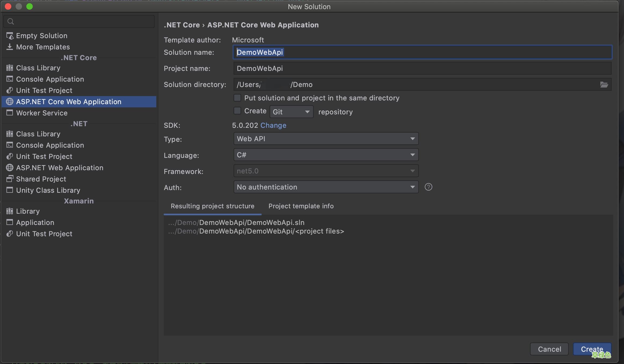This screenshot has width=624, height=364.
Task: Check the Create repository checkbox
Action: 237,111
